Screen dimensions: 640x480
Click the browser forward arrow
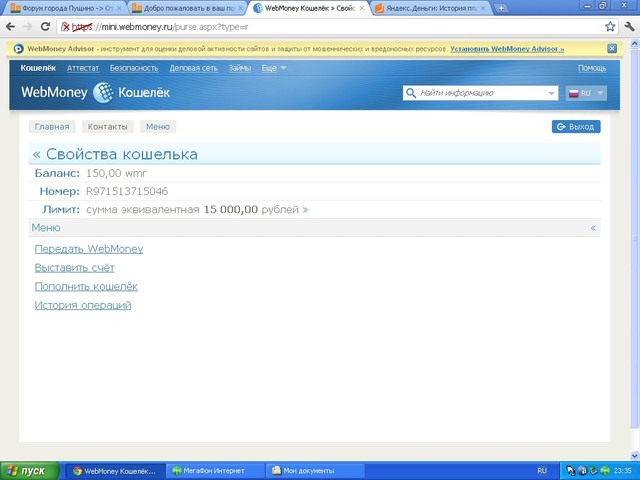pyautogui.click(x=28, y=27)
